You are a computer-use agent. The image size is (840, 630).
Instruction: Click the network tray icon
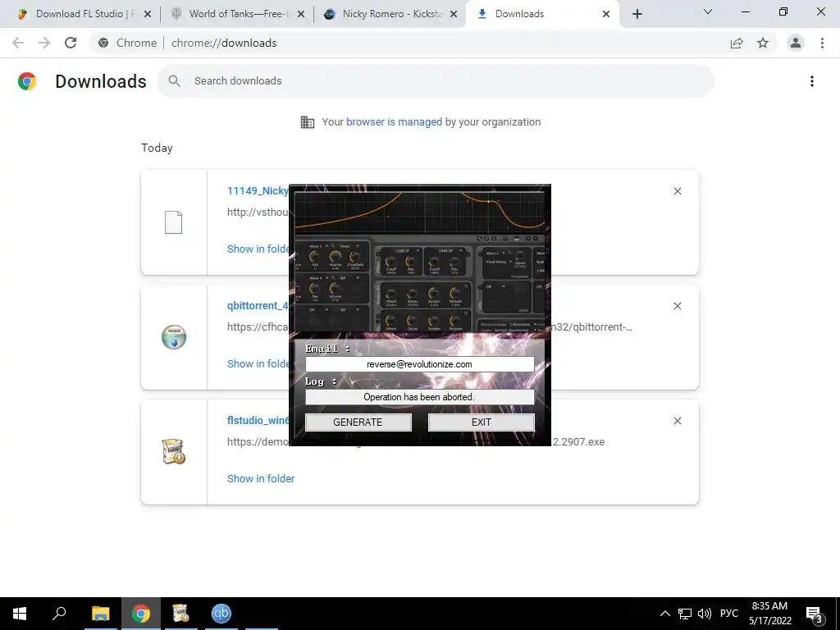coord(685,614)
